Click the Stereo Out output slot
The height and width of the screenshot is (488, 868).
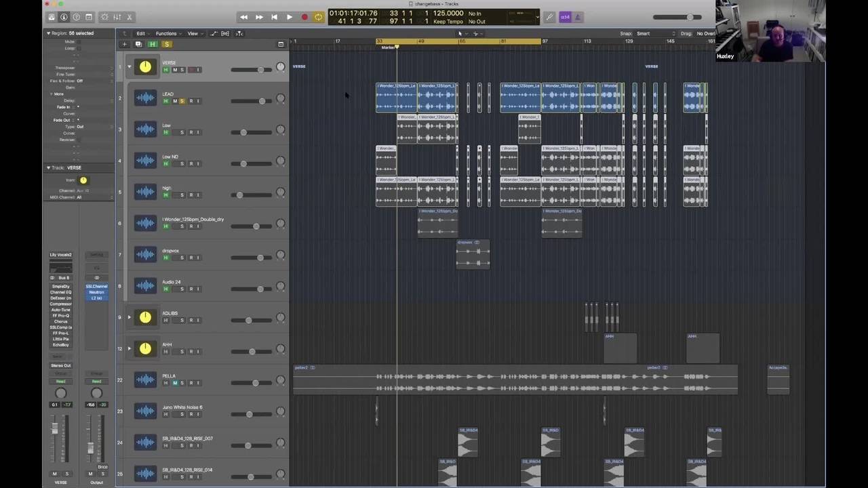point(60,365)
